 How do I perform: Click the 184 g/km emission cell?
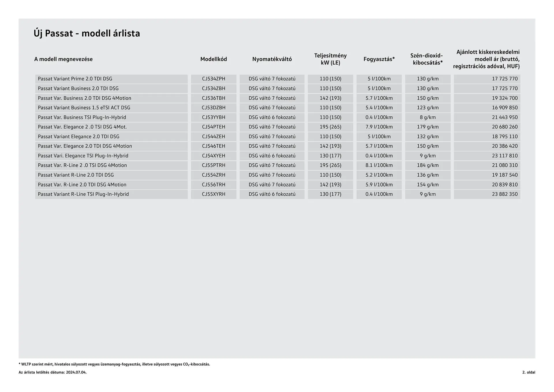click(x=427, y=165)
